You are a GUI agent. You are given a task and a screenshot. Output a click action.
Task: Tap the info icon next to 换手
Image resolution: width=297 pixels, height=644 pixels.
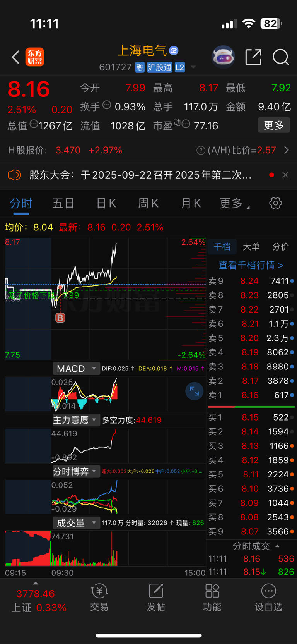point(107,105)
